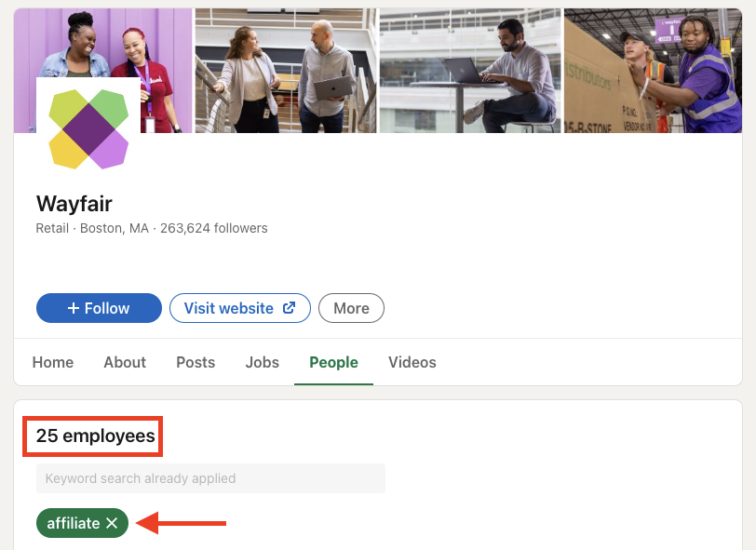Open the cover photo of the man at a laptop
Screen dimensions: 756x550
click(x=470, y=71)
